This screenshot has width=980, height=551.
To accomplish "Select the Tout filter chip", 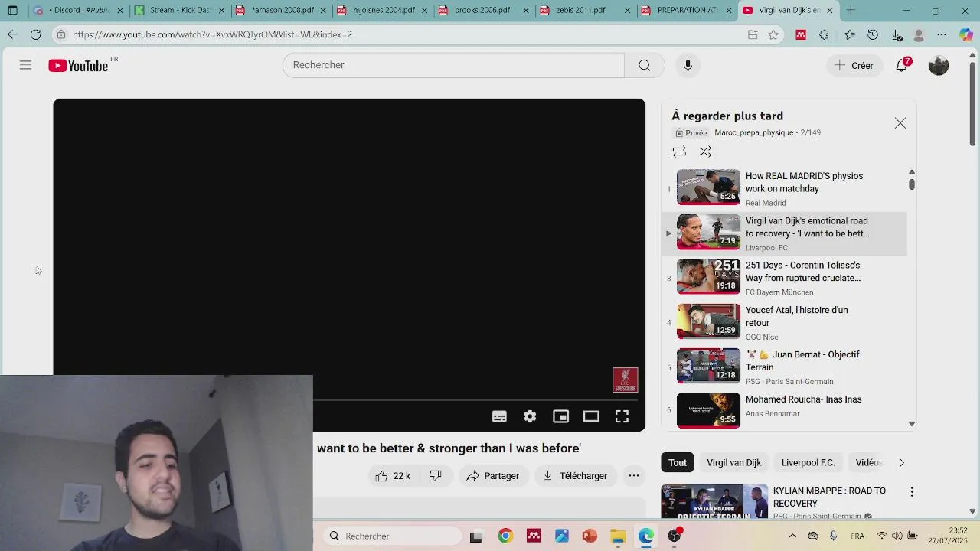I will [x=678, y=462].
